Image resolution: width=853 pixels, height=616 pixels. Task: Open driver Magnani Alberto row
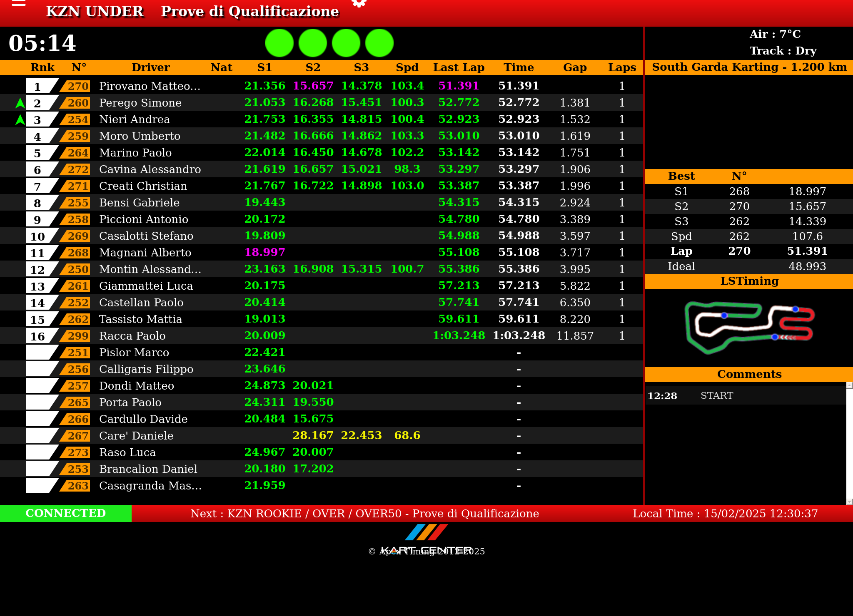(x=145, y=253)
